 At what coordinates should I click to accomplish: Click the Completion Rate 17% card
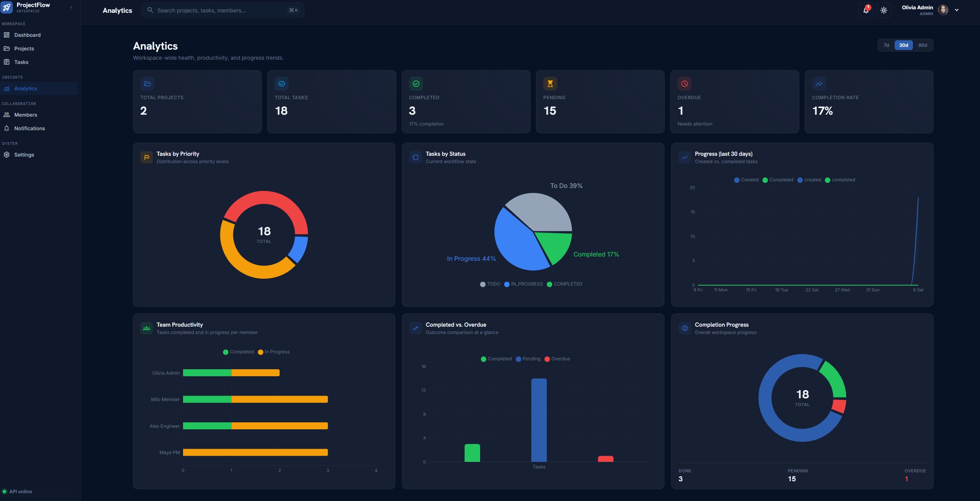click(869, 102)
